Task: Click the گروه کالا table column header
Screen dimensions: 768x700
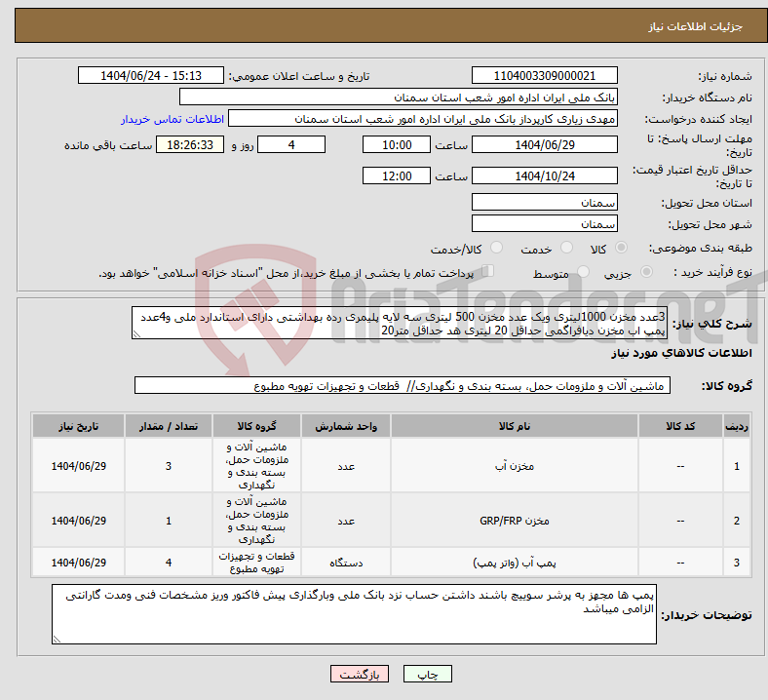Action: point(256,426)
